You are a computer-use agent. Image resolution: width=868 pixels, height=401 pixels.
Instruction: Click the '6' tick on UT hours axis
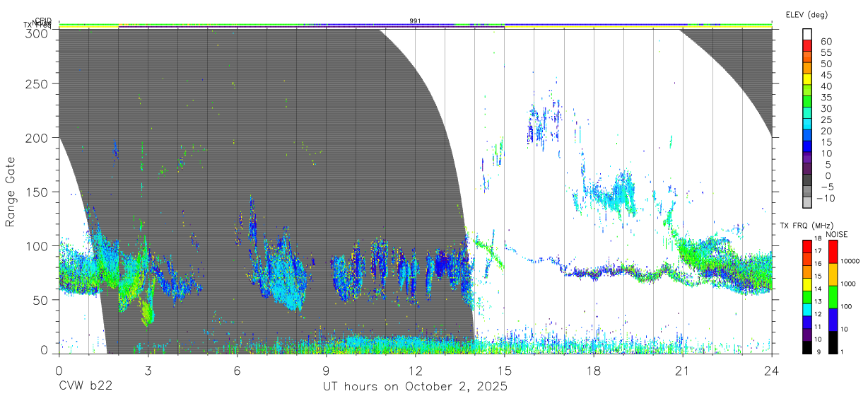[x=237, y=369]
